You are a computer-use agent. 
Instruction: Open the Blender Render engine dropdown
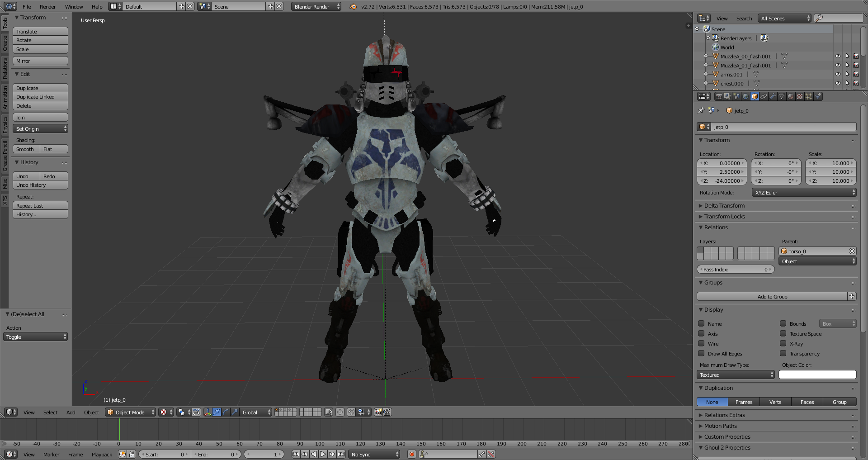316,7
